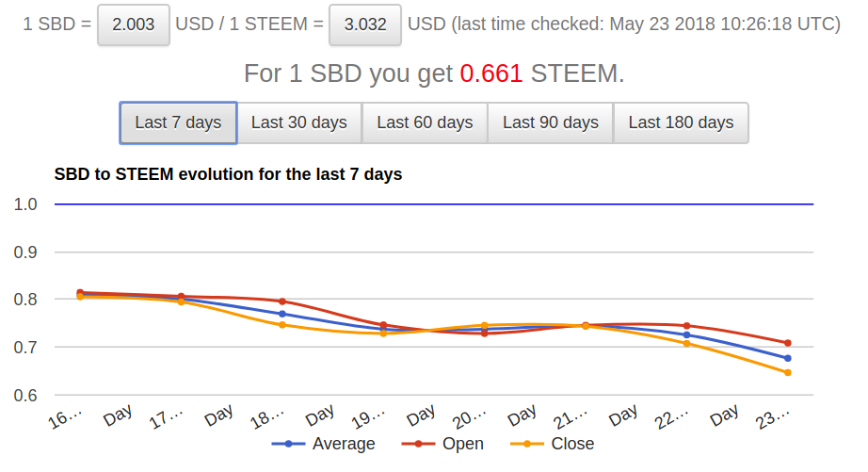
Task: Click the 21… x-axis date label
Action: coord(571,419)
